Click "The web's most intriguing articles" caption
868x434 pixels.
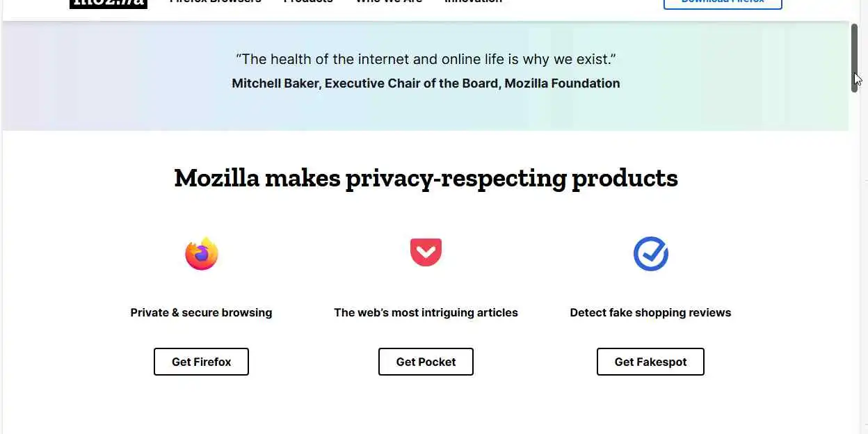tap(426, 312)
